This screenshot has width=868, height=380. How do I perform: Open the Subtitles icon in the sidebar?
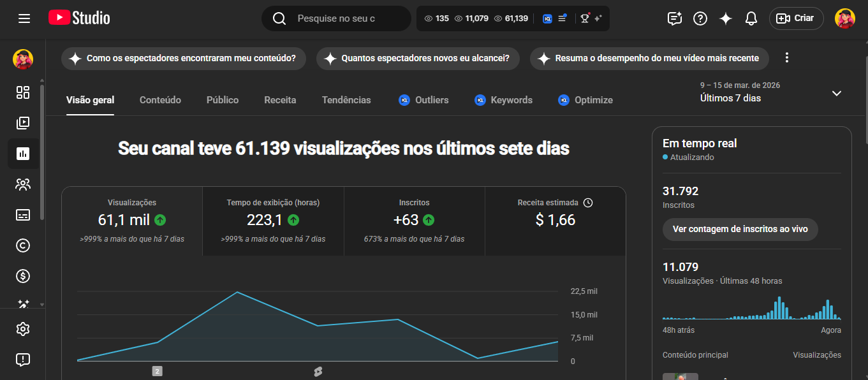[x=23, y=215]
